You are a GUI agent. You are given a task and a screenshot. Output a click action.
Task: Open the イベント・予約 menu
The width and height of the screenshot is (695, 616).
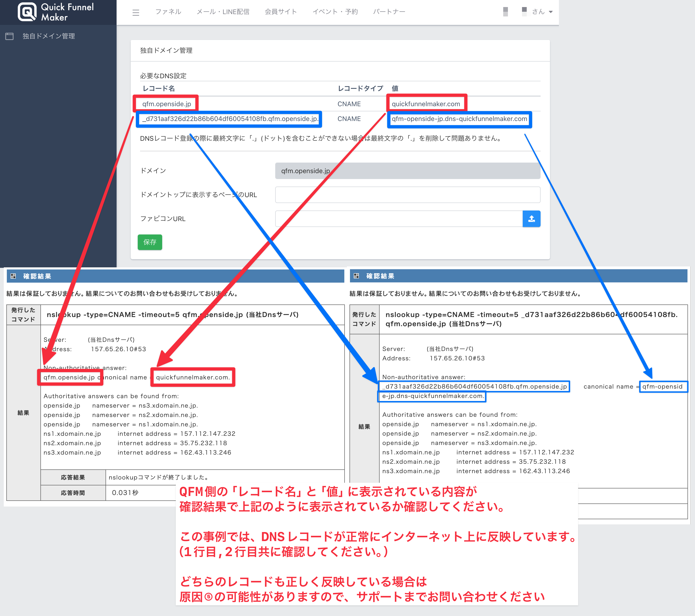[x=335, y=12]
